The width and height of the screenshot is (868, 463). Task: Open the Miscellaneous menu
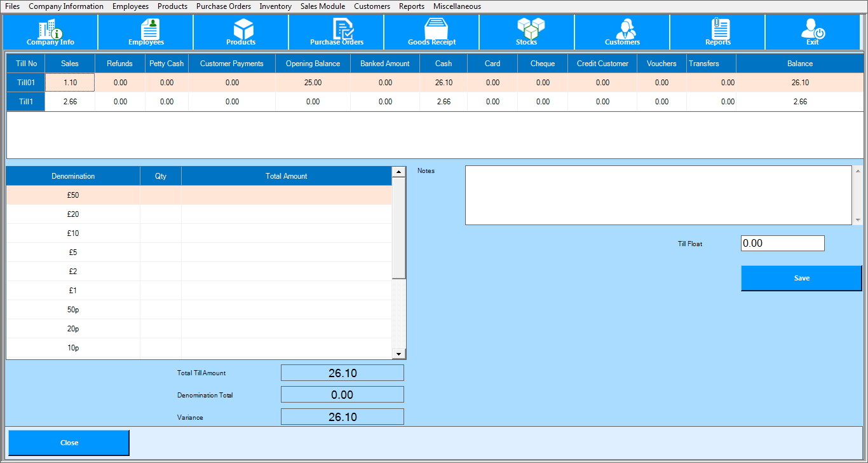click(457, 6)
